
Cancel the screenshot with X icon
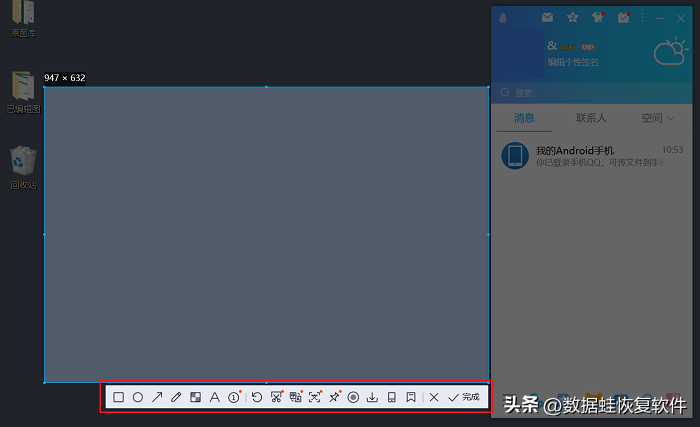[434, 397]
